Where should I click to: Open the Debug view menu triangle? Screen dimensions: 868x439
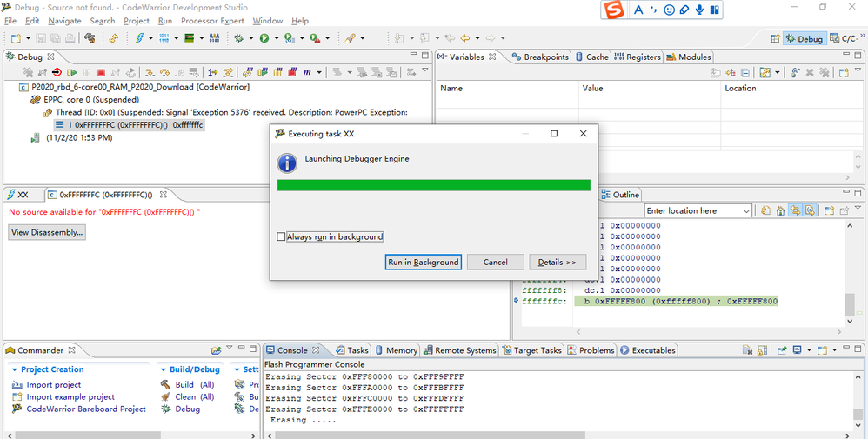pyautogui.click(x=425, y=70)
